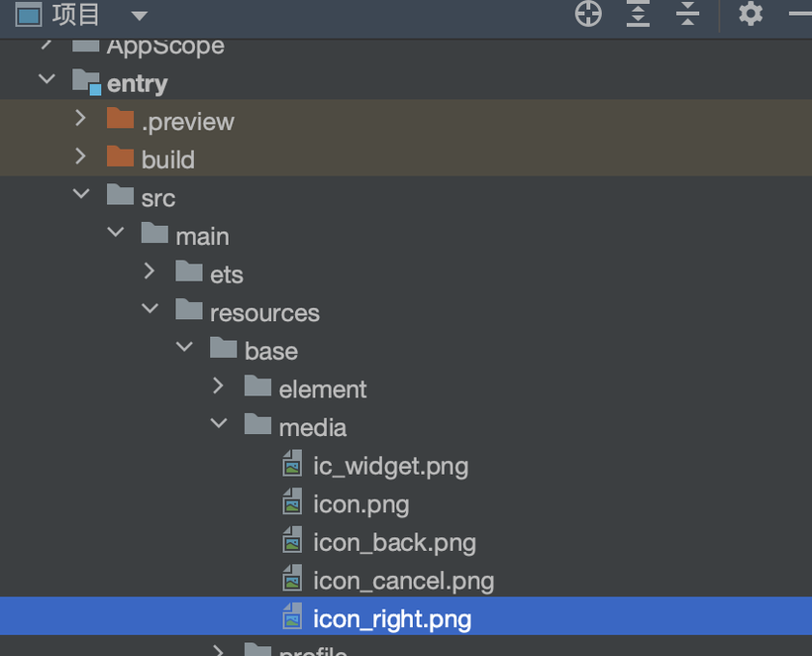Click the ic_widget.png image file icon

292,466
